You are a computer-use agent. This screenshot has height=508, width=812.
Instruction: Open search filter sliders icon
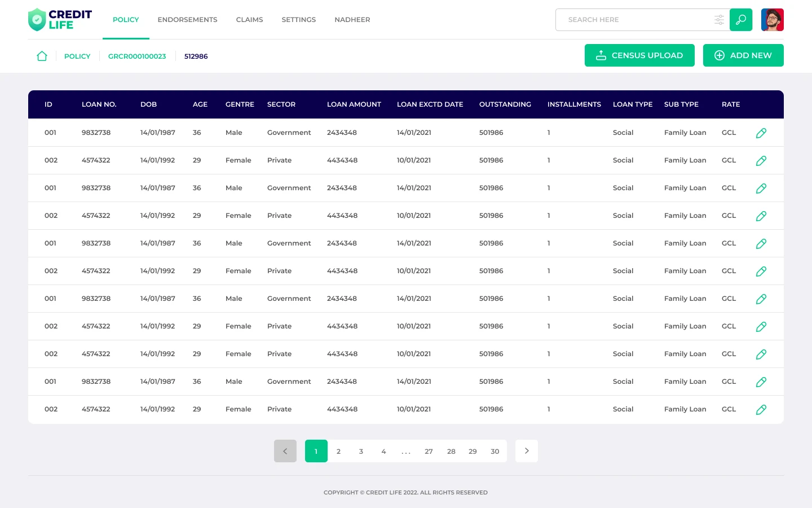click(719, 20)
